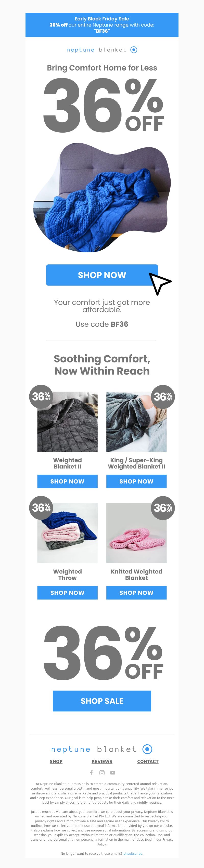
Task: Click SHOP NOW under Knitted Weighted Blanket
Action: (x=136, y=592)
